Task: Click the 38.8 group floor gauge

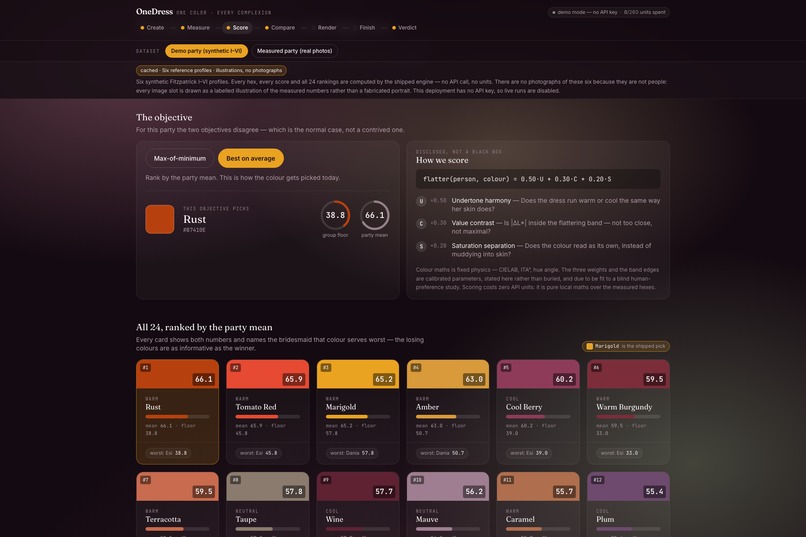Action: pyautogui.click(x=335, y=215)
